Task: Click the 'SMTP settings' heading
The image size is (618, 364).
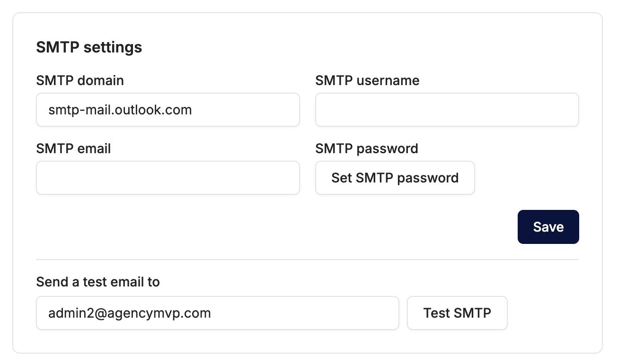Action: [x=89, y=48]
